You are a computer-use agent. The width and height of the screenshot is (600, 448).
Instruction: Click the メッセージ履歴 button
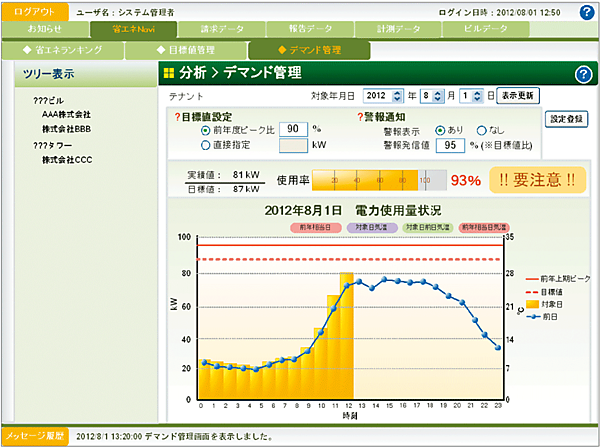35,436
